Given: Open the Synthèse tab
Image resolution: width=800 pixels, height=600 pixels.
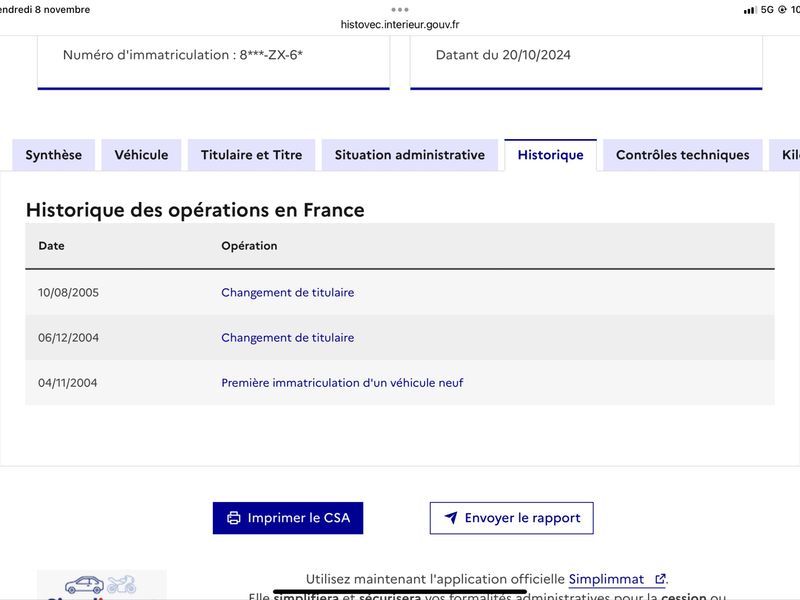Looking at the screenshot, I should click(x=54, y=155).
